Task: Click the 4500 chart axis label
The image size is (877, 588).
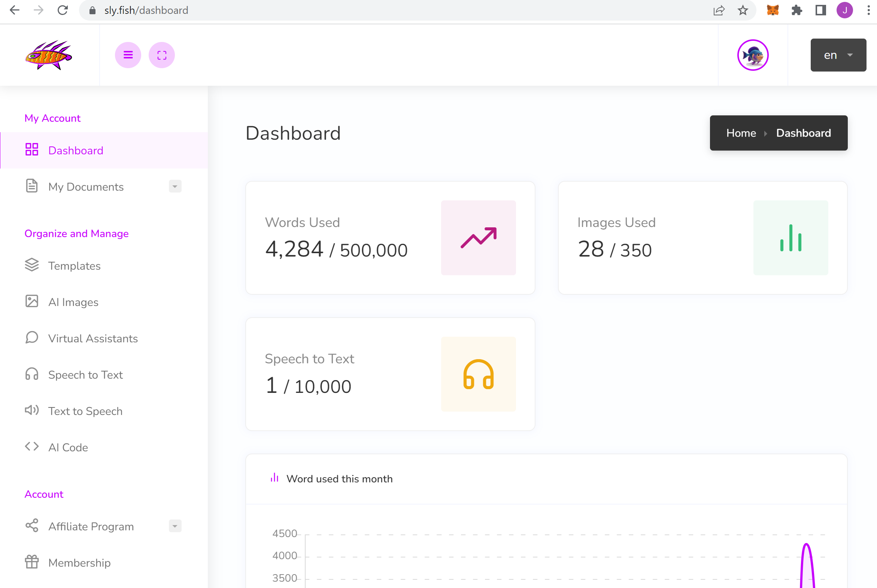Action: (285, 533)
